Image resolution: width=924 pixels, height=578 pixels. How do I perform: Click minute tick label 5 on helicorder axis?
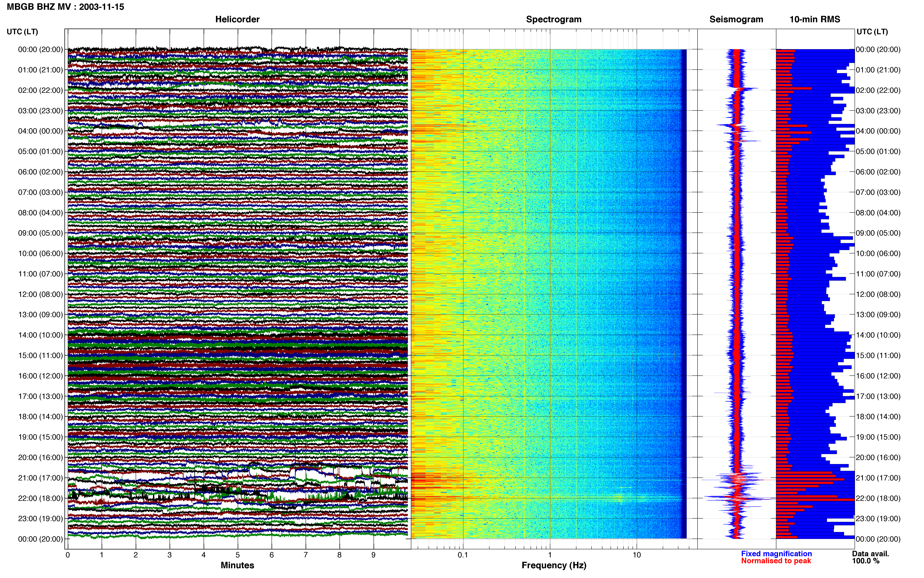[238, 555]
